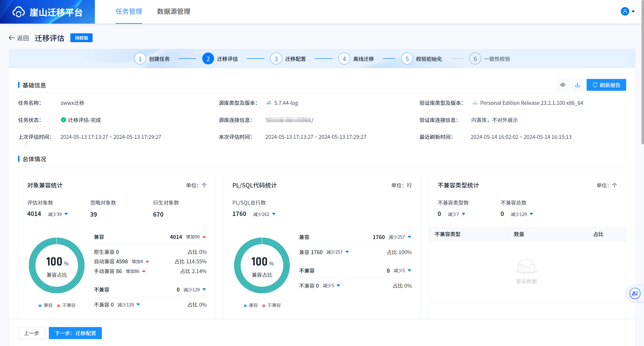Click the user avatar icon
The height and width of the screenshot is (346, 644).
[x=625, y=12]
